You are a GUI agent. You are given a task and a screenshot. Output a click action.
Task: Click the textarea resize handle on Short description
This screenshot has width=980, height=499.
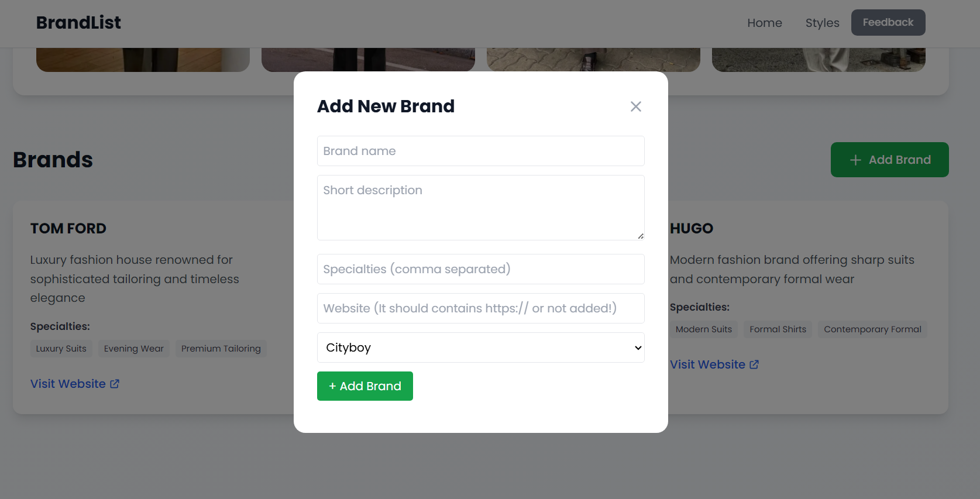tap(640, 236)
